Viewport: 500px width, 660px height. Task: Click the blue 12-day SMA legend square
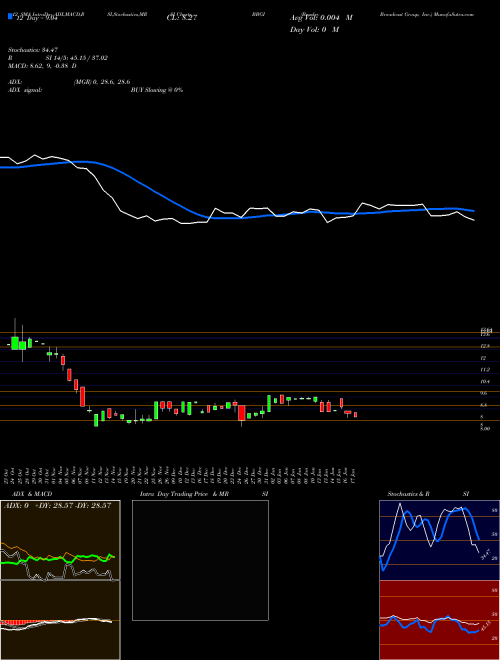click(11, 16)
